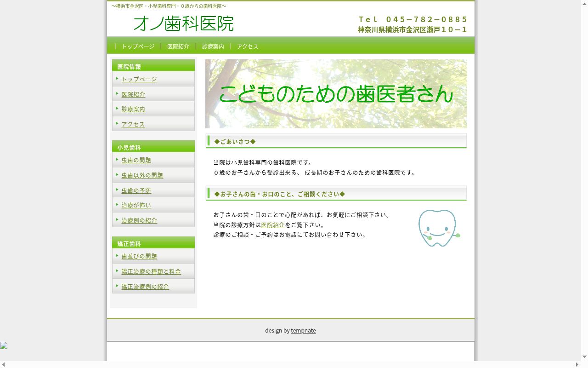
Task: Click the horizontal scrollbar left arrow
Action: pos(4,364)
